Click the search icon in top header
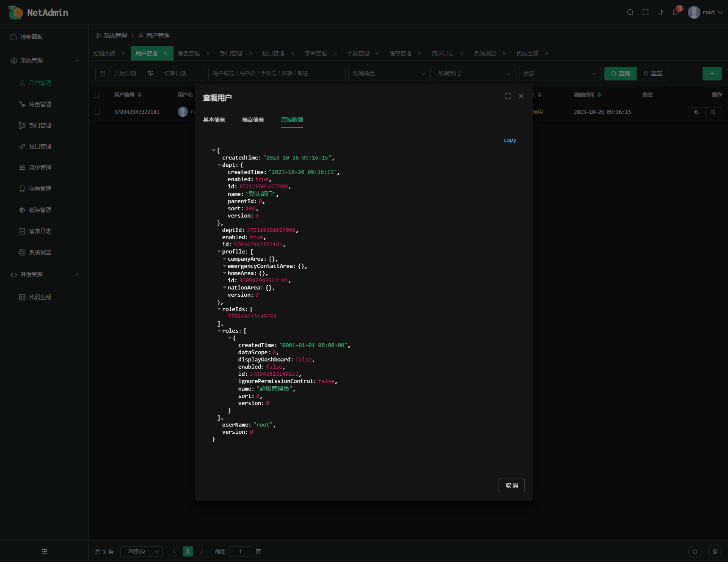 (x=630, y=12)
